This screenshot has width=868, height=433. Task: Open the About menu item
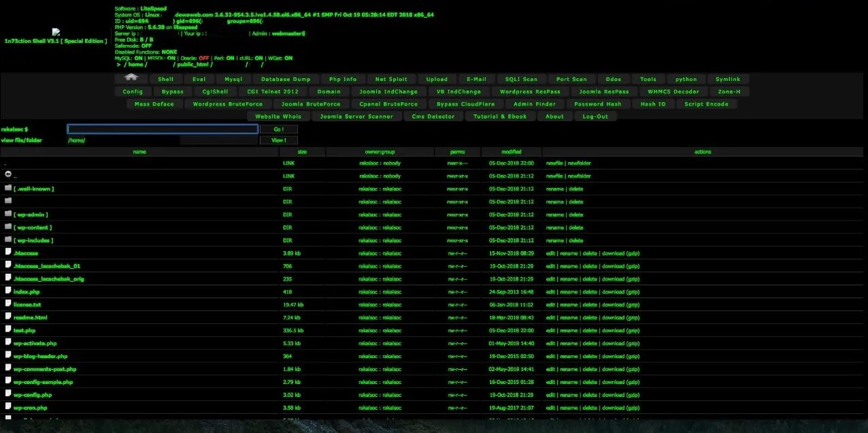[555, 116]
